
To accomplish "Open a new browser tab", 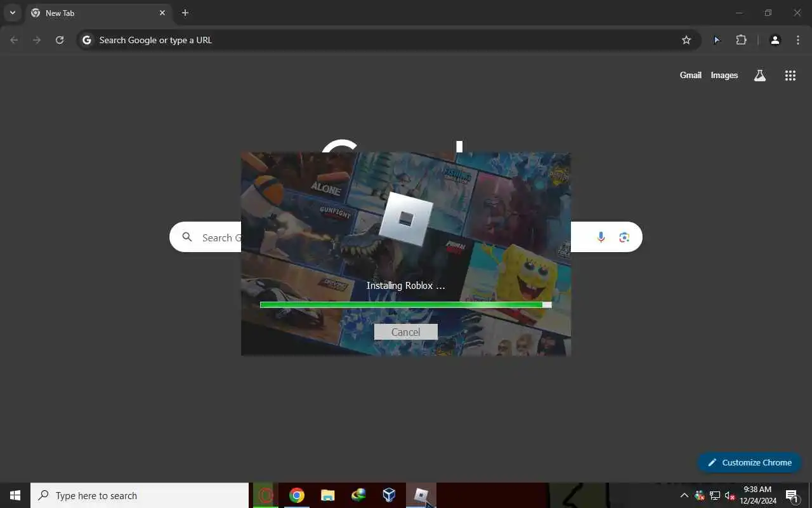I will 185,13.
